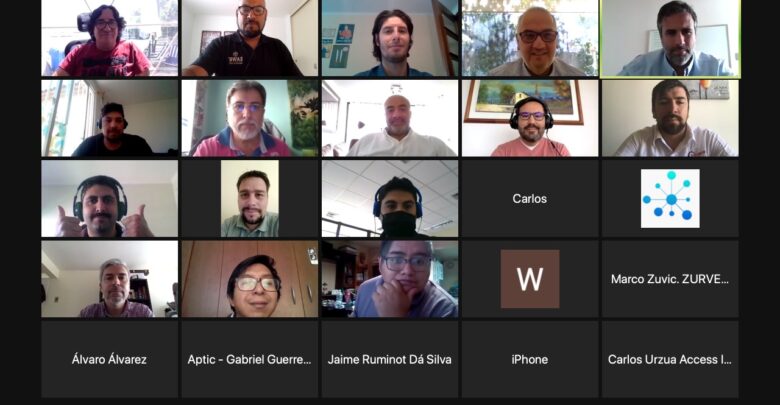This screenshot has width=780, height=405.
Task: Select the brown W avatar tile
Action: coord(530,279)
